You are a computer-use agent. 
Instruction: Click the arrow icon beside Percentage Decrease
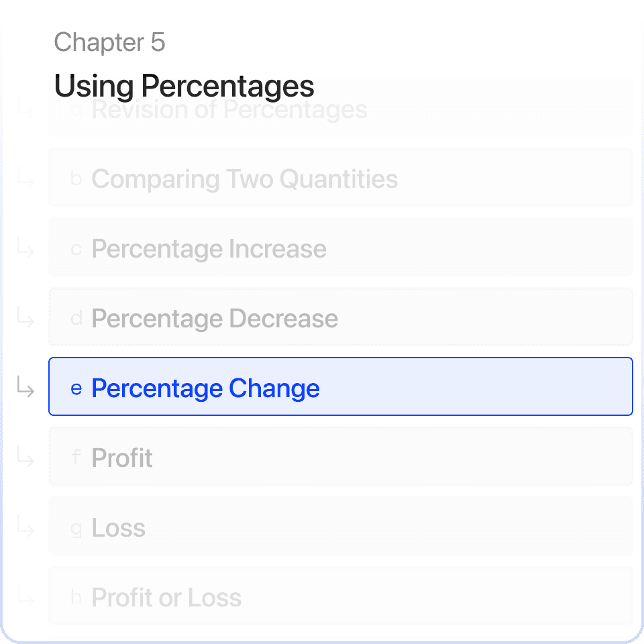tap(25, 317)
